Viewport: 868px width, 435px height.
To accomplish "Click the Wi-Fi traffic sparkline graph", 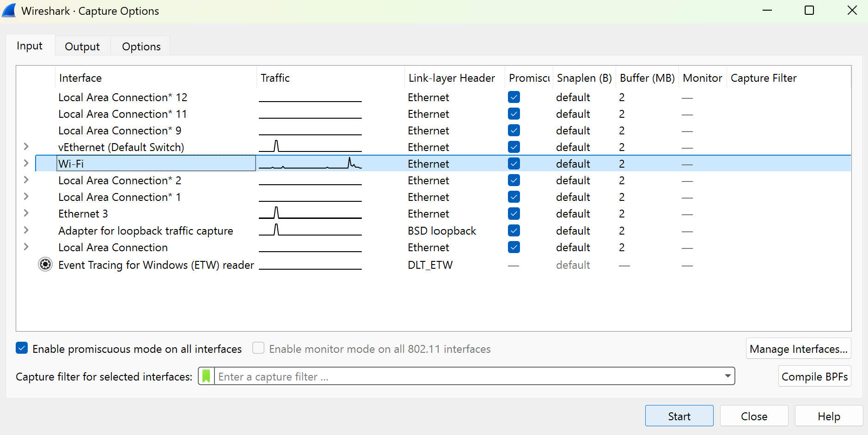I will click(310, 163).
